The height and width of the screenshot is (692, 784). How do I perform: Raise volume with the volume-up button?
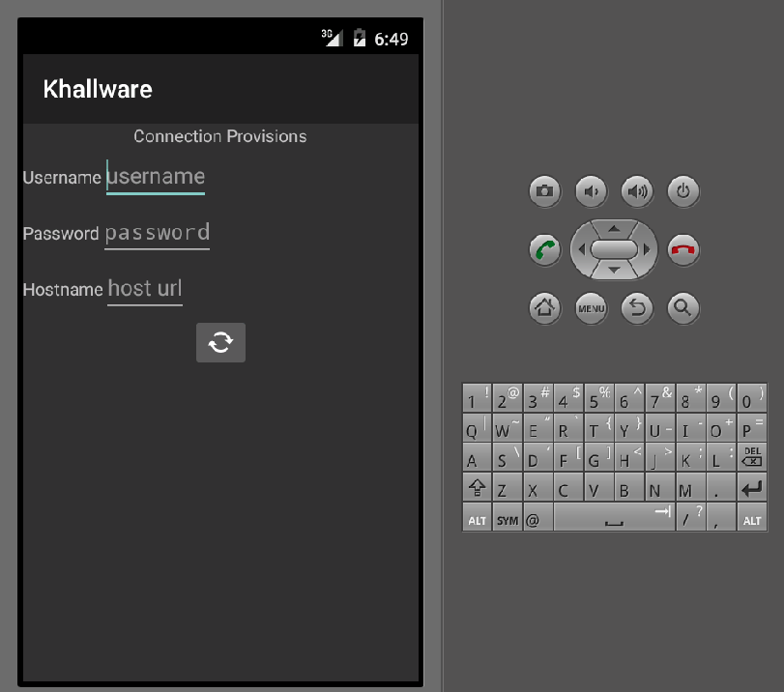(637, 191)
